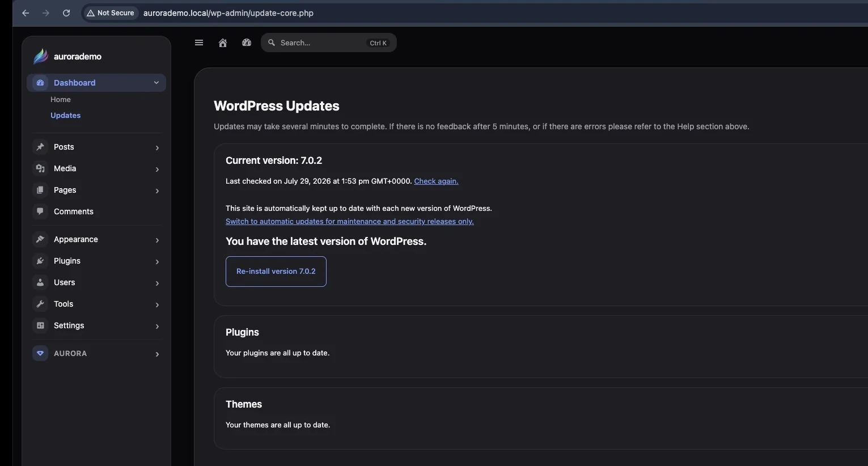Click the Tools wrench icon
This screenshot has width=868, height=466.
[x=40, y=304]
